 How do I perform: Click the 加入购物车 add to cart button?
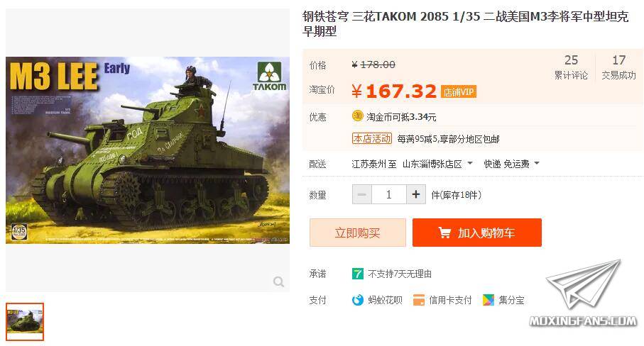(477, 233)
